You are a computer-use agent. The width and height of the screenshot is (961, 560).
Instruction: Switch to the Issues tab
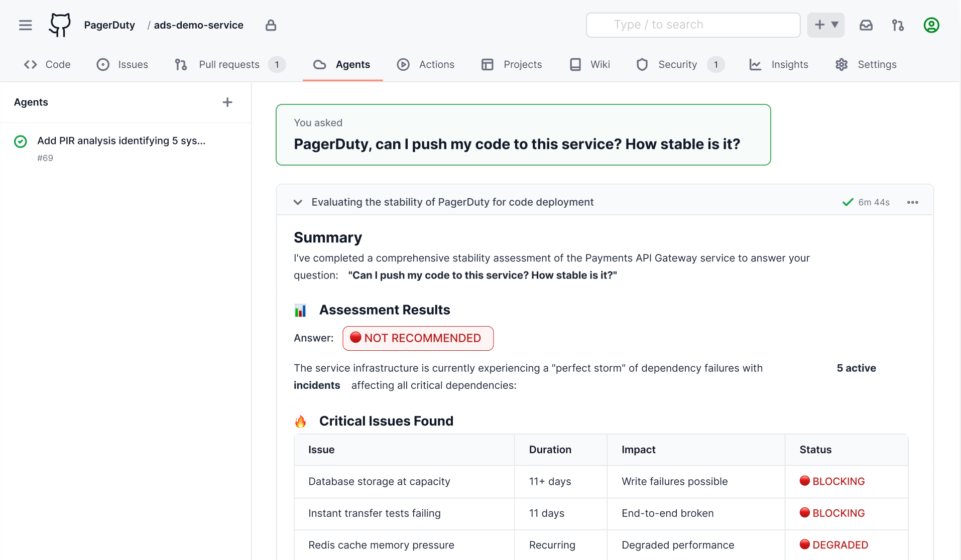click(x=123, y=64)
